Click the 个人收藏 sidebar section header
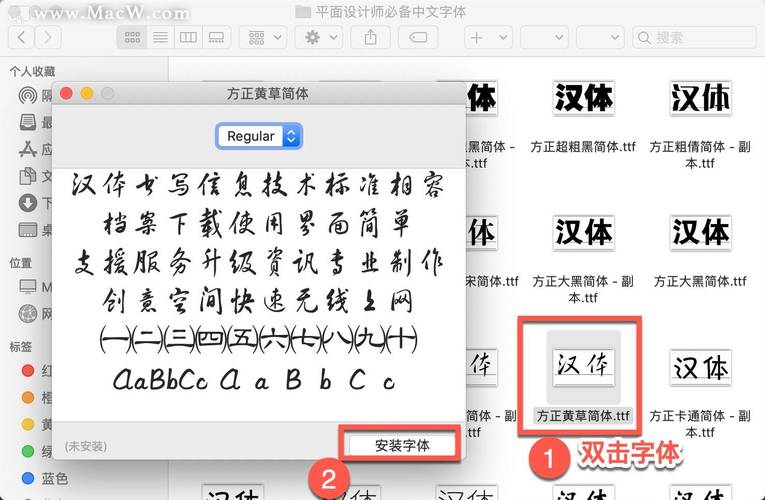 [x=32, y=72]
